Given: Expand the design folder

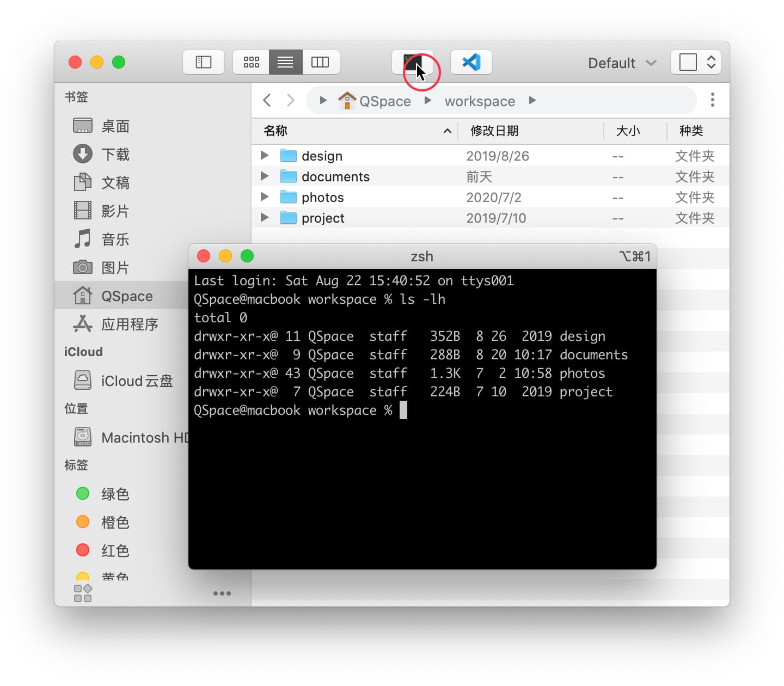Looking at the screenshot, I should (x=264, y=155).
